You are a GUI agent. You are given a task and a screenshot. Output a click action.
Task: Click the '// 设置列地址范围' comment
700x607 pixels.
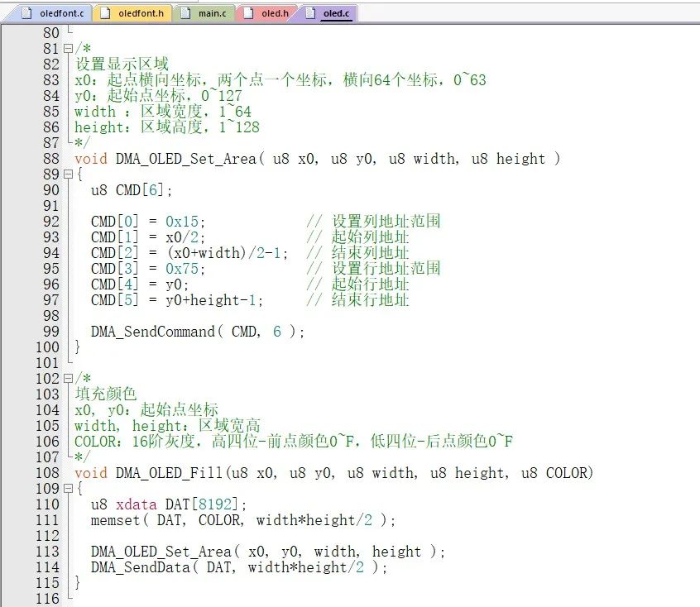tap(374, 221)
